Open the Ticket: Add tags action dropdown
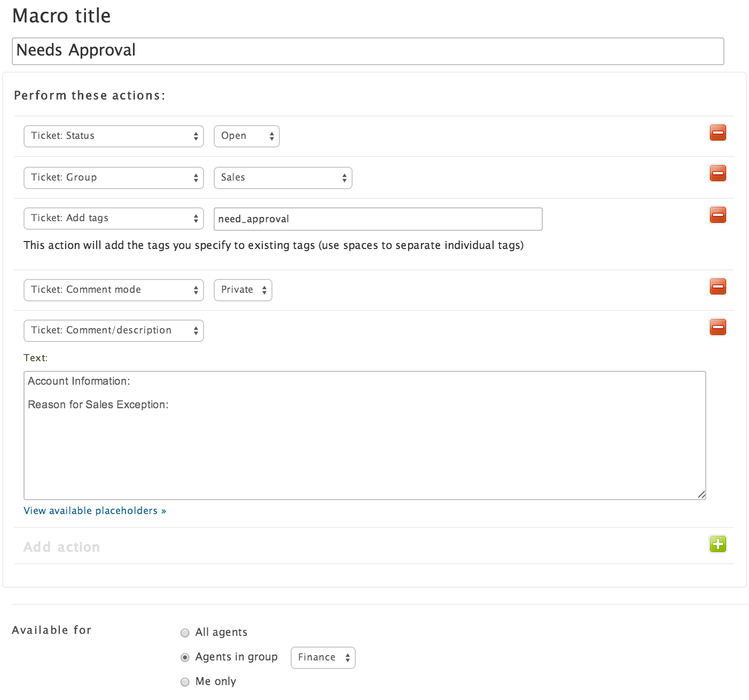 point(114,219)
